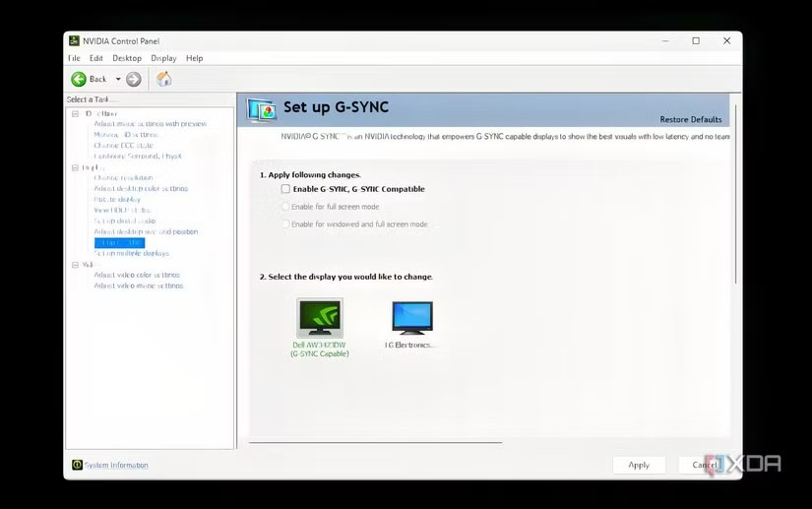Screen dimensions: 812x509
Task: Enable G-SYNC, G-SYNC Compatible checkbox
Action: [x=285, y=189]
